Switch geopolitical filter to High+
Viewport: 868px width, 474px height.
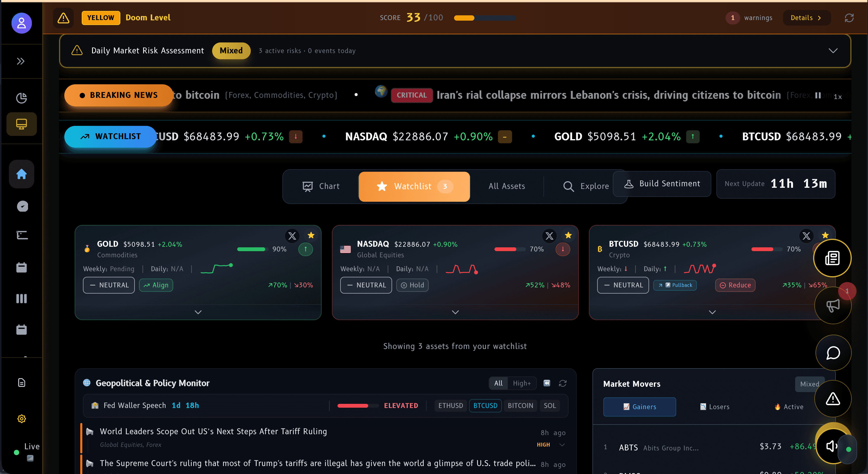[x=522, y=383]
